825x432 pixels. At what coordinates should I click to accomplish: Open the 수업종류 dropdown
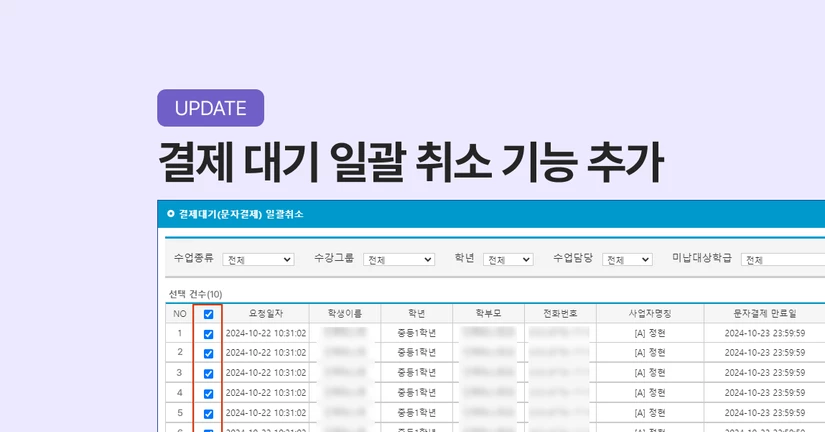click(258, 259)
